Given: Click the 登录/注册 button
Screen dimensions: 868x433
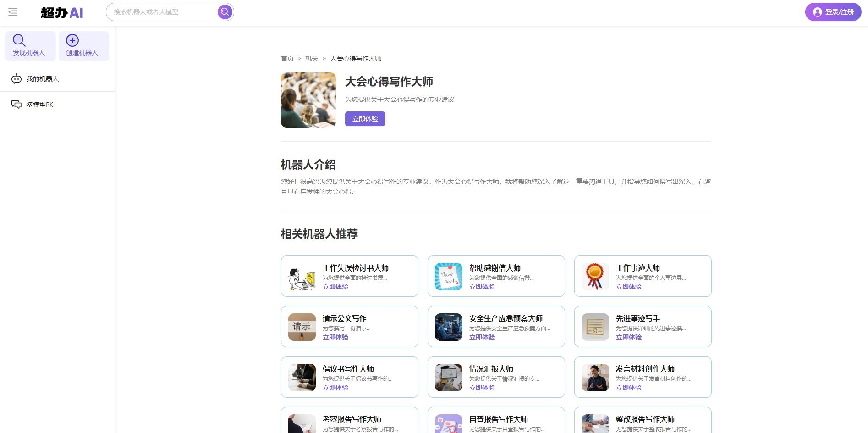Looking at the screenshot, I should (833, 11).
